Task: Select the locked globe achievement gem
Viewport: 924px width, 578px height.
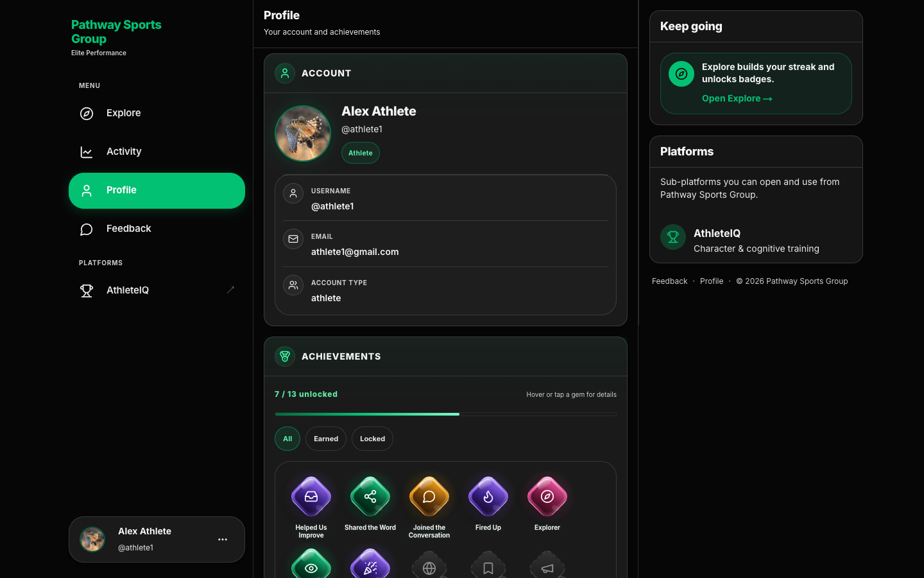Action: 429,566
